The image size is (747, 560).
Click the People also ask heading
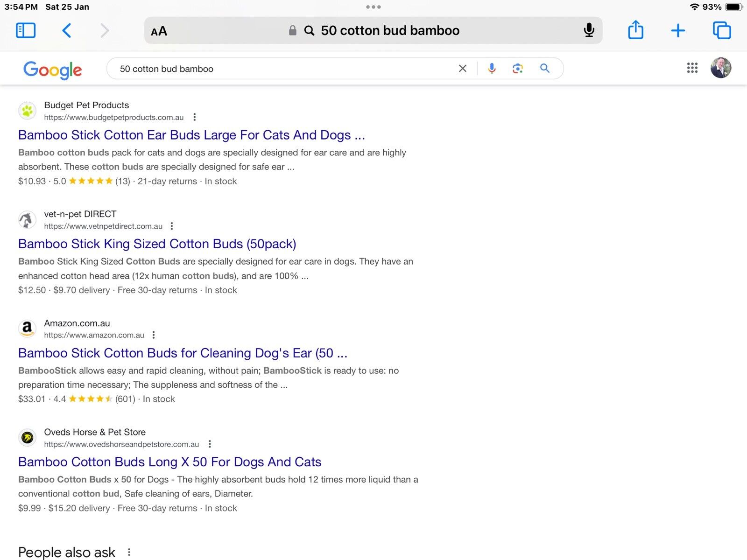click(x=67, y=553)
